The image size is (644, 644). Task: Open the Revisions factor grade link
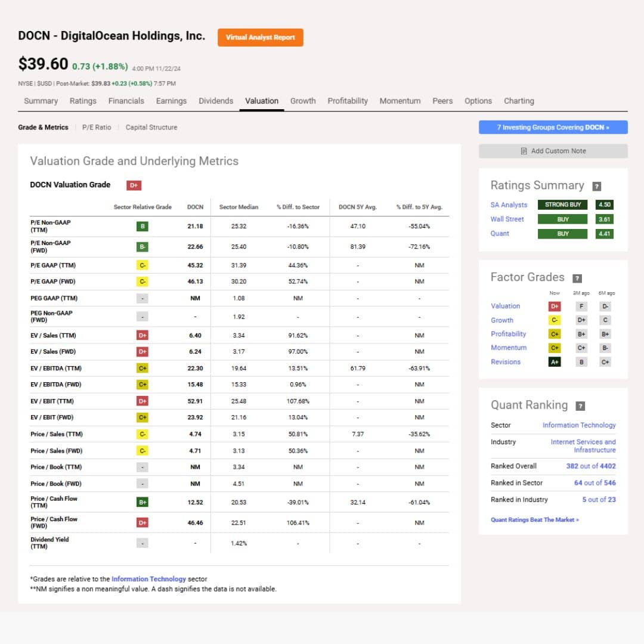pyautogui.click(x=505, y=362)
